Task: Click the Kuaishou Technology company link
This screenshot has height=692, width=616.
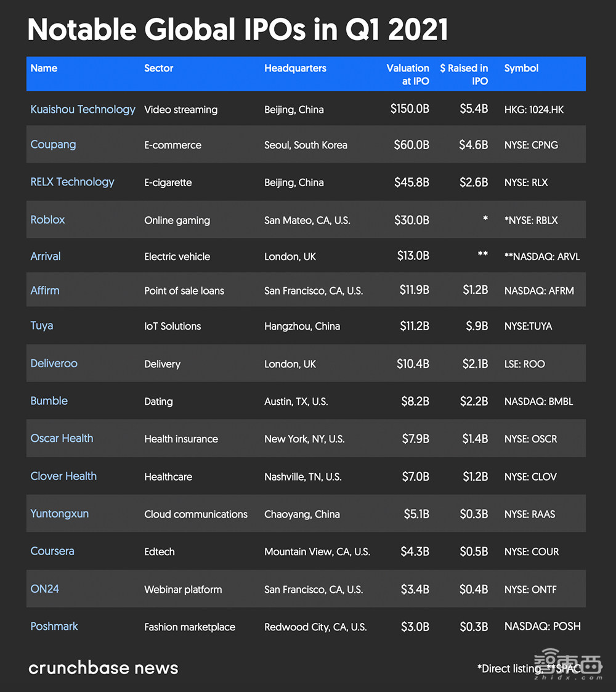Action: pyautogui.click(x=83, y=110)
